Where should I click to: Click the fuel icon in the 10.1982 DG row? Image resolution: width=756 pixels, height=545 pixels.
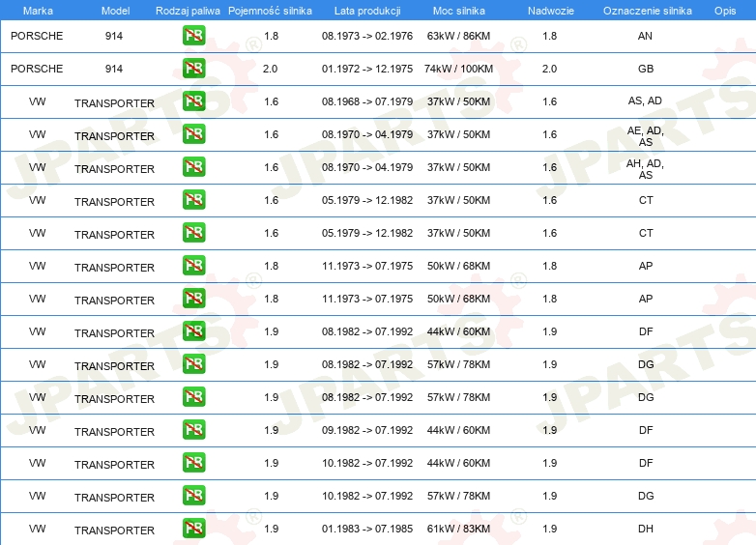pos(193,495)
